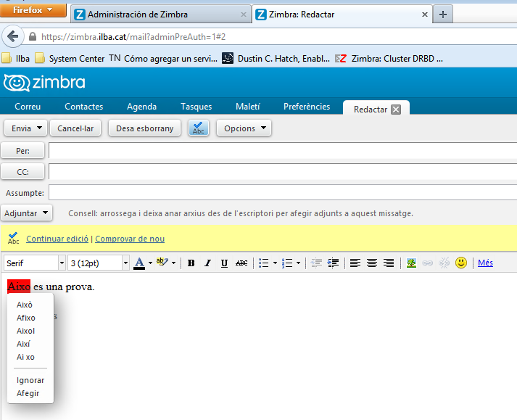The width and height of the screenshot is (517, 420).
Task: Click the Continuar edició link
Action: point(57,239)
